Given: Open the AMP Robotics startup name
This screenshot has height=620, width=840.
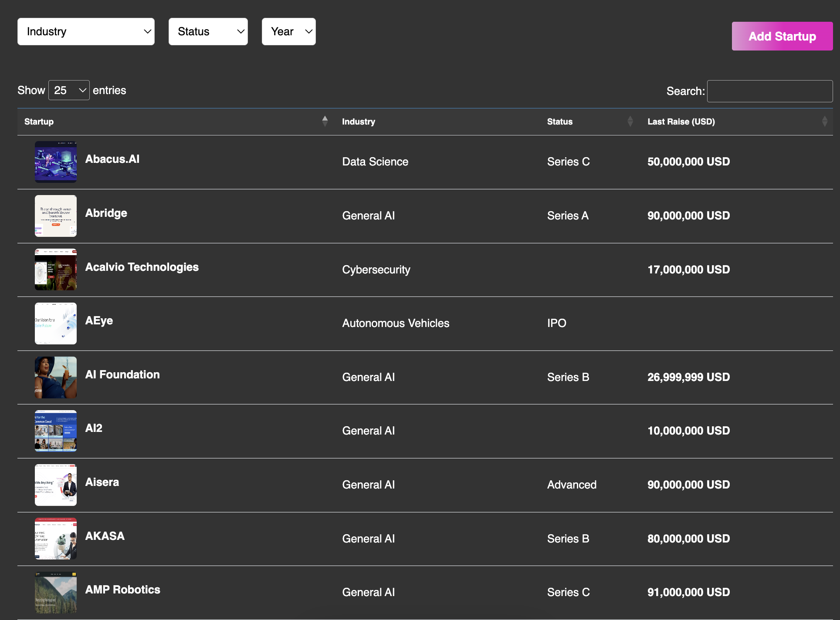Looking at the screenshot, I should [x=123, y=590].
